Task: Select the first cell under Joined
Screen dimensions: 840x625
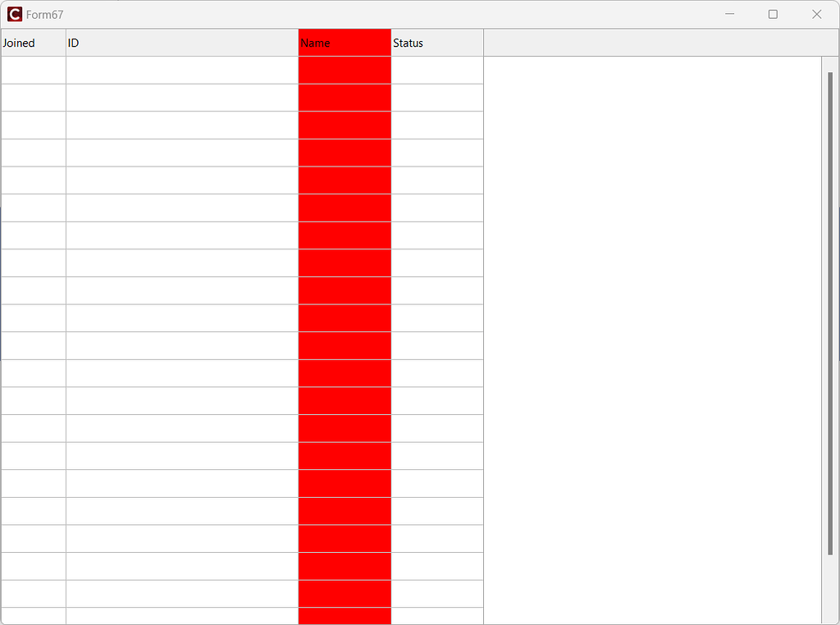Action: click(33, 70)
